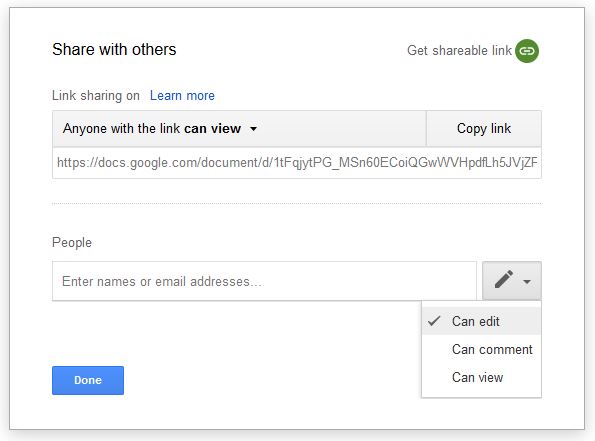Click the Copy link button
This screenshot has height=441, width=595.
(x=484, y=129)
